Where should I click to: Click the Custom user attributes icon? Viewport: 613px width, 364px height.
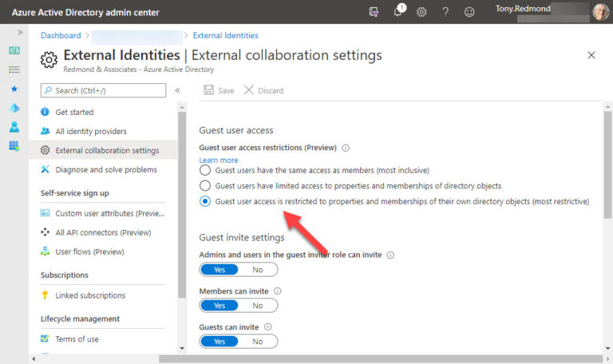pos(45,213)
